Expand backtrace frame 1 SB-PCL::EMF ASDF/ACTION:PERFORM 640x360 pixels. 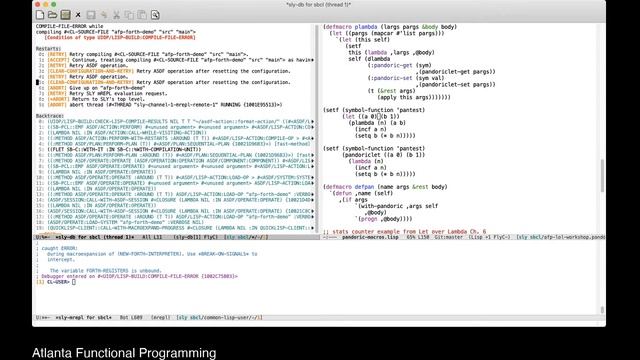click(176, 127)
